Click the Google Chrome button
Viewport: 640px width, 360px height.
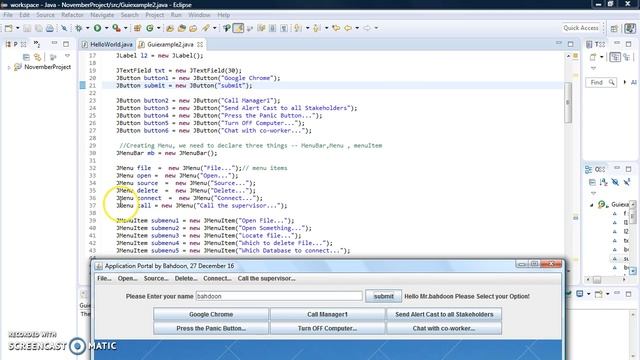[x=211, y=314]
